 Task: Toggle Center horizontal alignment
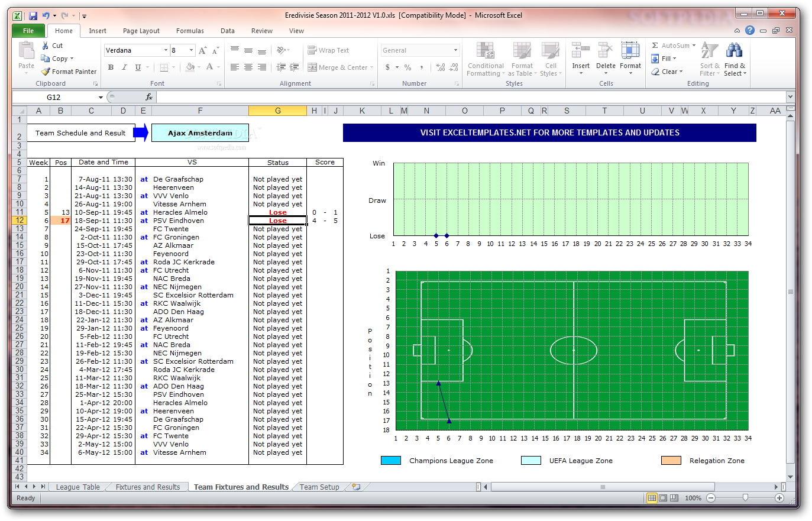coord(248,67)
